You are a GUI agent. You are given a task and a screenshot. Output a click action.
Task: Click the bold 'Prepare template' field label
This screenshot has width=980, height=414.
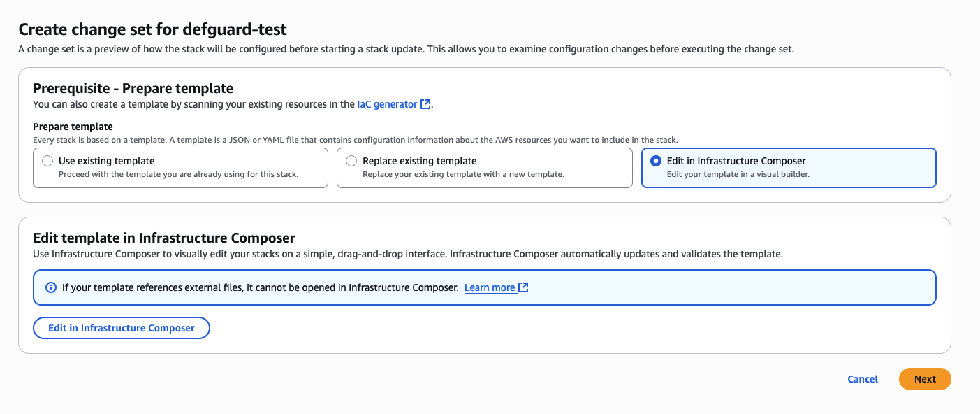click(x=73, y=127)
